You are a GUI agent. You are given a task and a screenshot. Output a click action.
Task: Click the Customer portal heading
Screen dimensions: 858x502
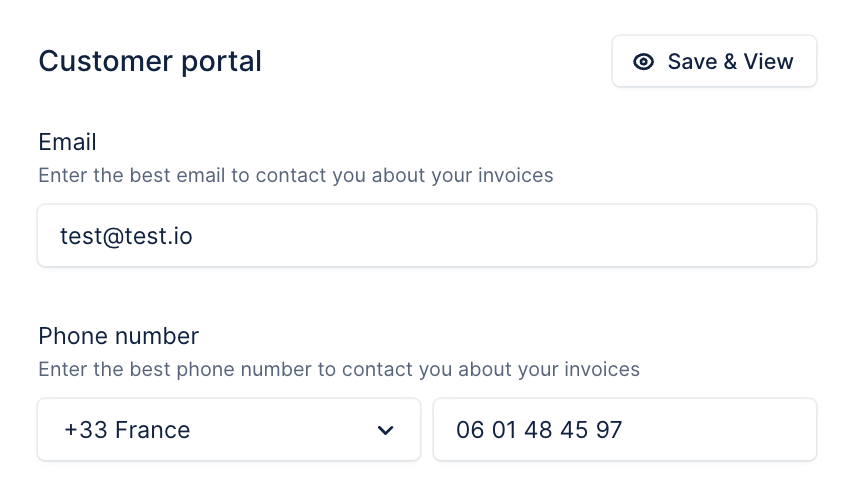[150, 61]
